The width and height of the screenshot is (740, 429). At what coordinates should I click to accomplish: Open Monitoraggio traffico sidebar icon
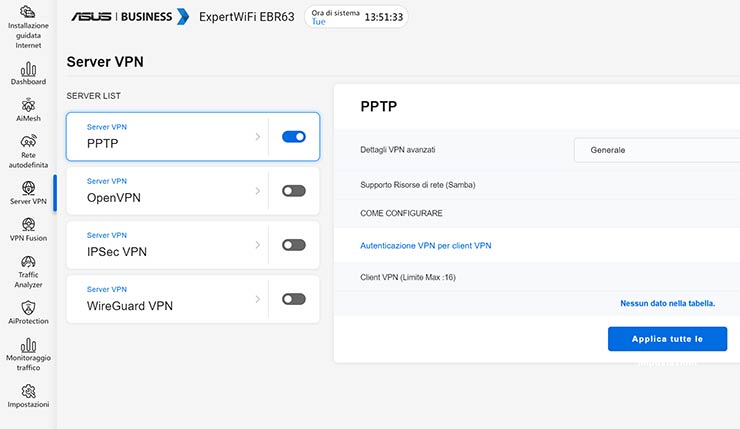[28, 345]
